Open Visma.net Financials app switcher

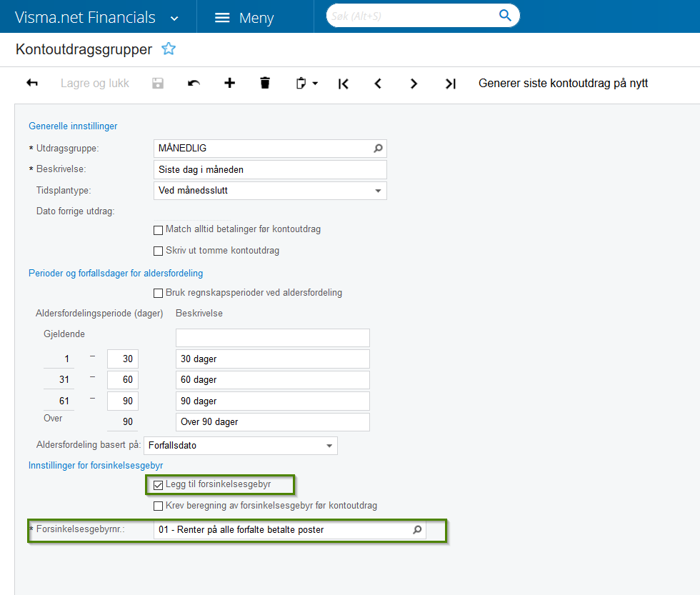[x=97, y=17]
